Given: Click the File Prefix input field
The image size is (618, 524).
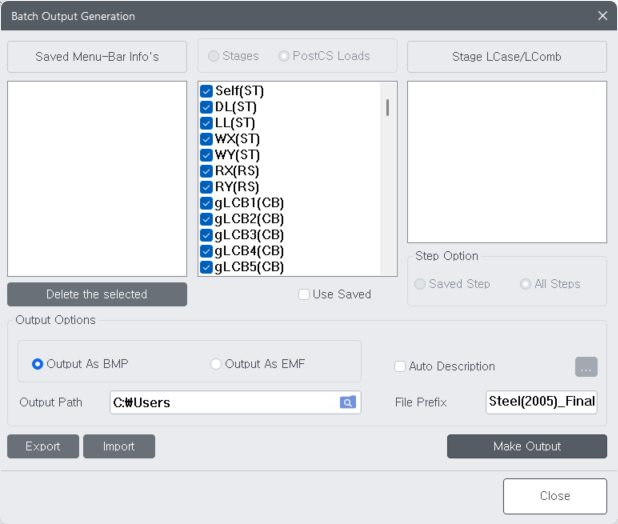Looking at the screenshot, I should pyautogui.click(x=541, y=402).
